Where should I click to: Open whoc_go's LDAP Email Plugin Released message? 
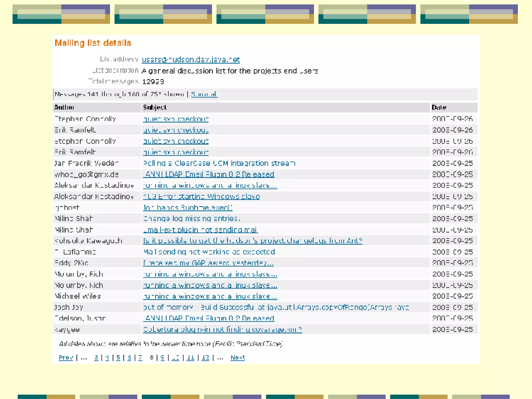[209, 174]
